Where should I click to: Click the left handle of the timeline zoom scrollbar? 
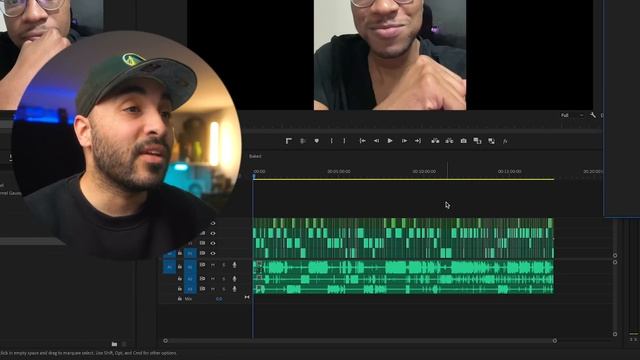165,340
